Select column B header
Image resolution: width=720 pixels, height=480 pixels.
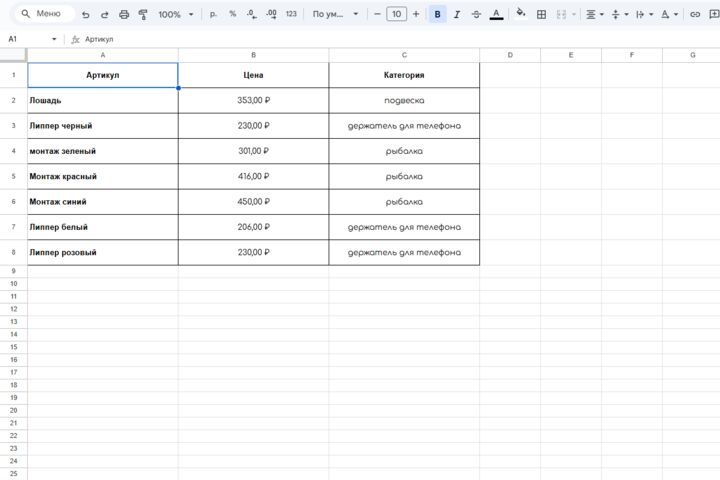pos(253,55)
